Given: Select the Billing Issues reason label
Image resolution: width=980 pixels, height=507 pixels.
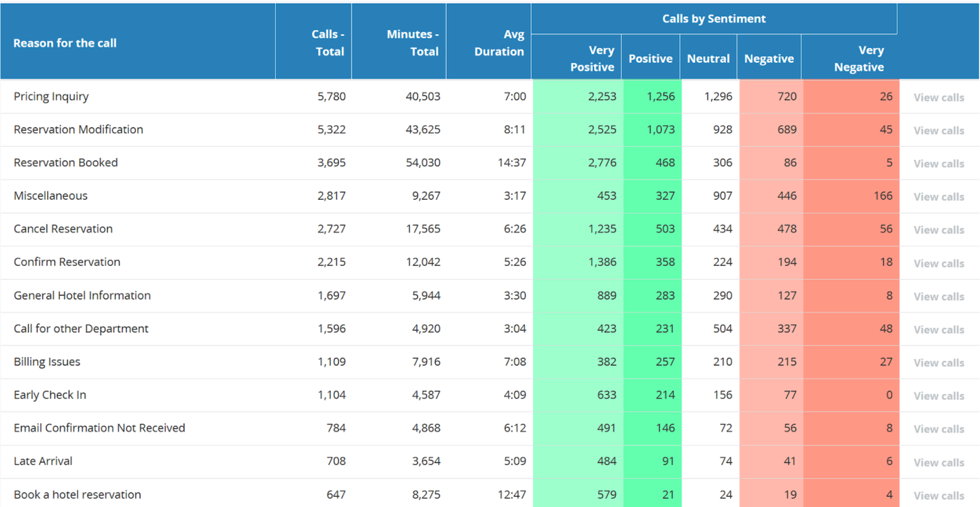Looking at the screenshot, I should click(x=47, y=362).
